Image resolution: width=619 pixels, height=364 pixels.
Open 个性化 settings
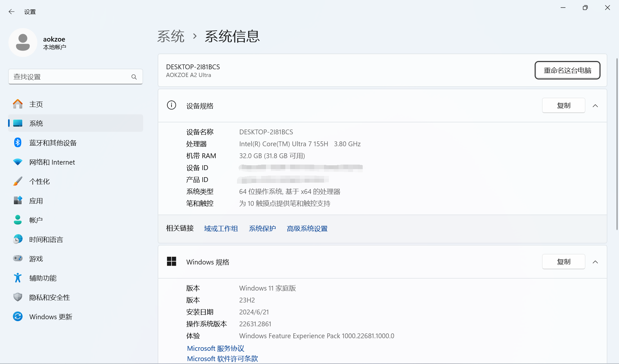click(75, 181)
